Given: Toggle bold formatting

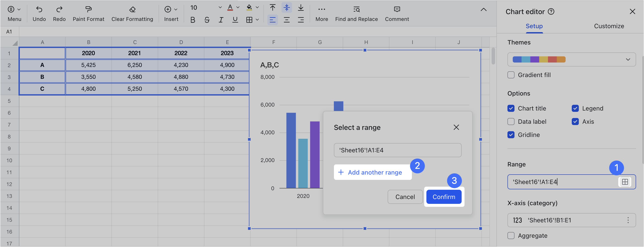Looking at the screenshot, I should [192, 20].
